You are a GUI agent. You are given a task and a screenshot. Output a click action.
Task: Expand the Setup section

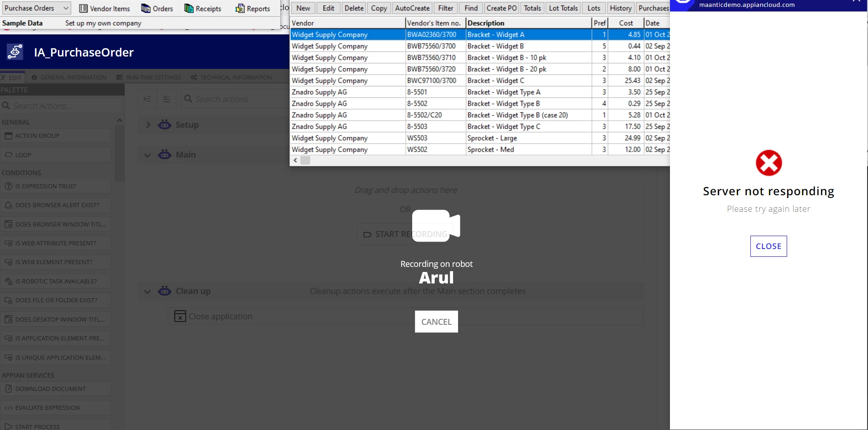pos(148,125)
